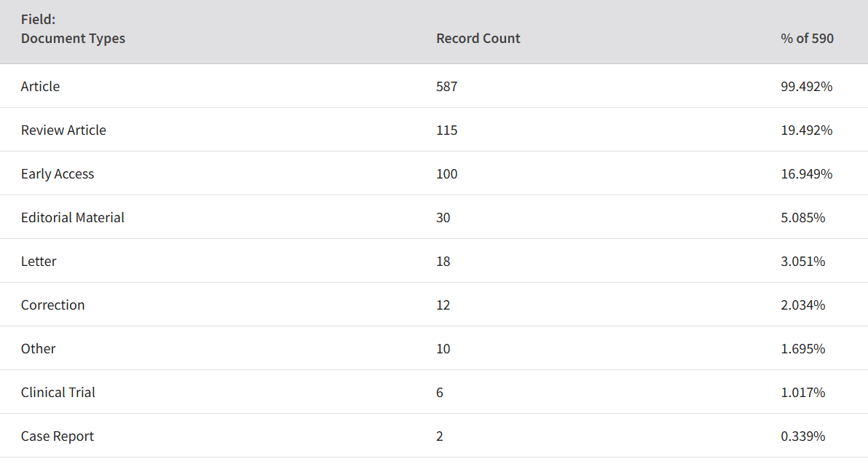
Task: Click the Record Count column header
Action: pos(478,38)
